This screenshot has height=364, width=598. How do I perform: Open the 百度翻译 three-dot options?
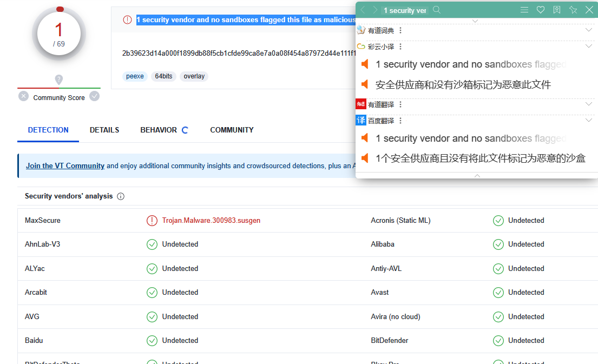pos(400,121)
